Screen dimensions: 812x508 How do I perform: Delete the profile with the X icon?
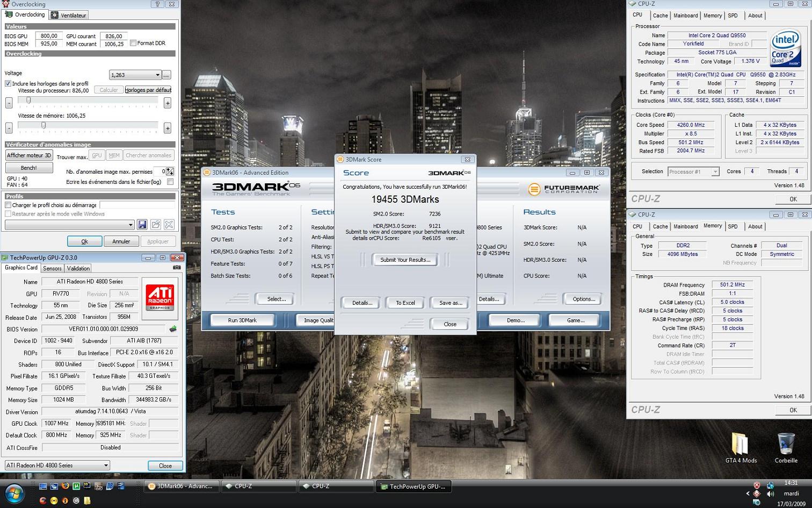tap(169, 225)
